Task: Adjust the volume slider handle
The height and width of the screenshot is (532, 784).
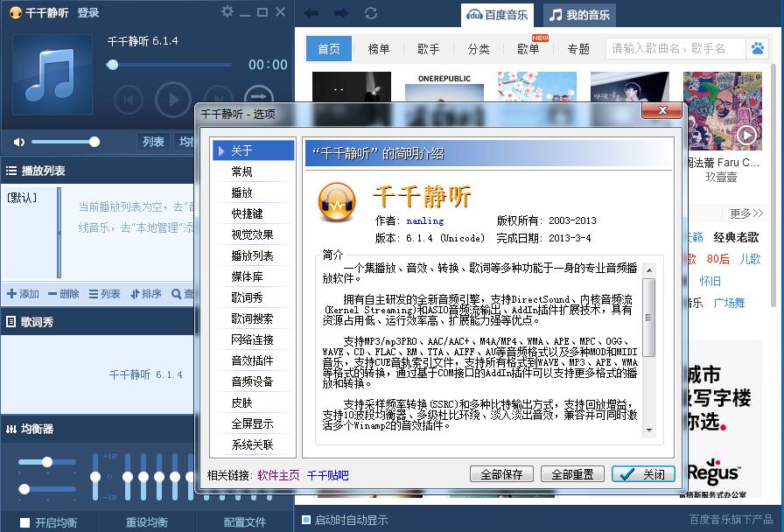Action: 94,142
